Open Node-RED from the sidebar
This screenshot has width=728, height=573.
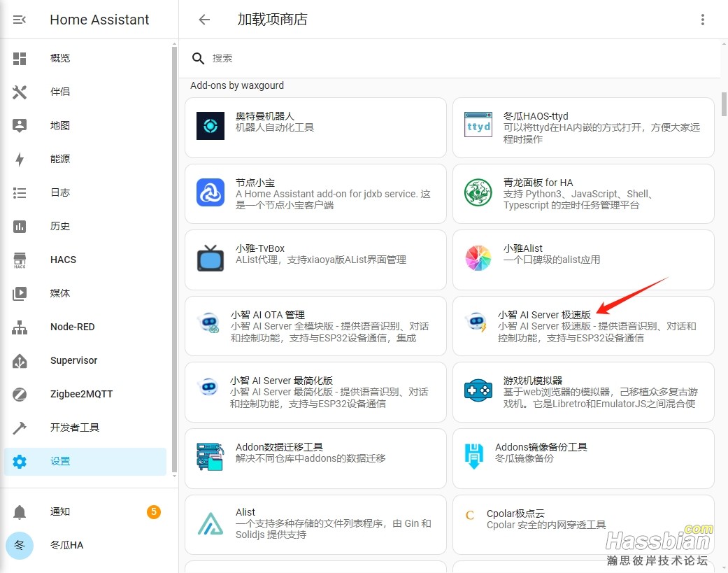pos(85,327)
